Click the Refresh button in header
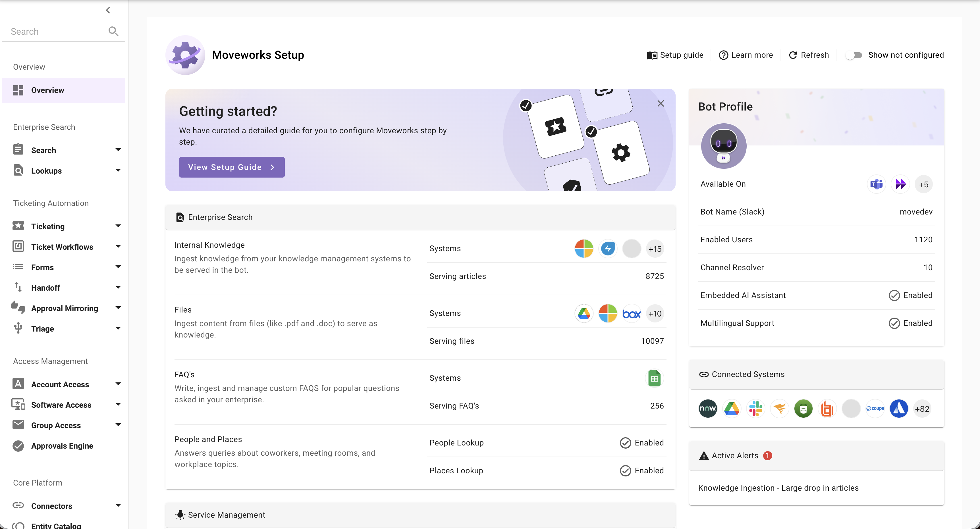 809,55
